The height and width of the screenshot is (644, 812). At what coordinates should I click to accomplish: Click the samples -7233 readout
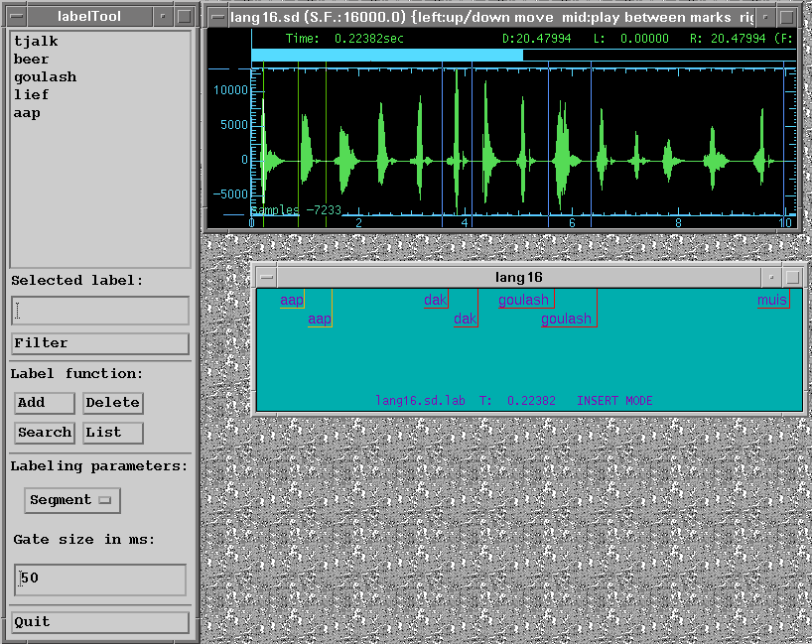tap(296, 209)
